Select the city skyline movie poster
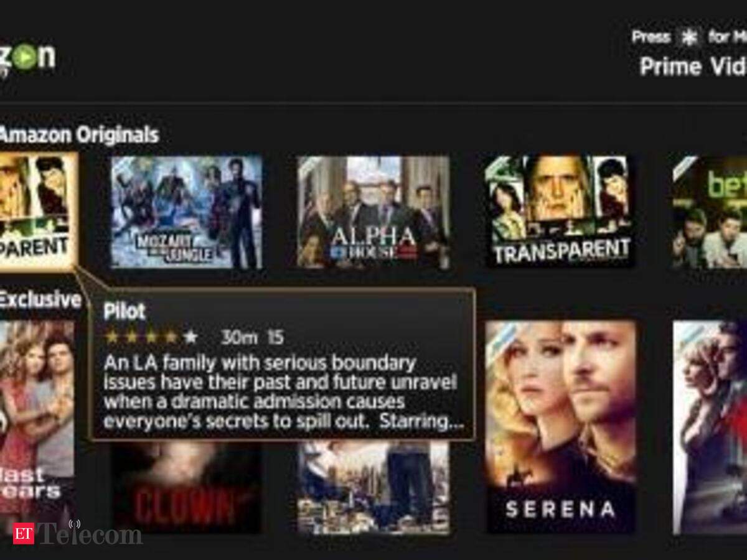Screen dimensions: 747x560 [x=373, y=488]
